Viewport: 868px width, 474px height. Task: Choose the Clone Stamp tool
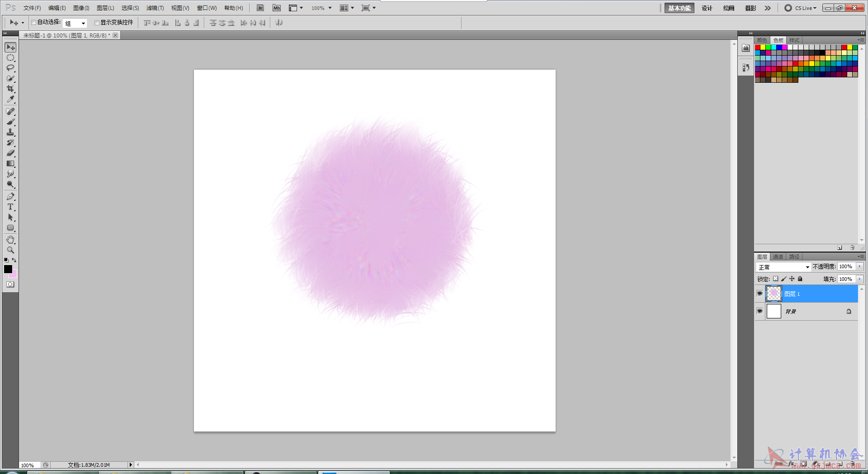(10, 132)
